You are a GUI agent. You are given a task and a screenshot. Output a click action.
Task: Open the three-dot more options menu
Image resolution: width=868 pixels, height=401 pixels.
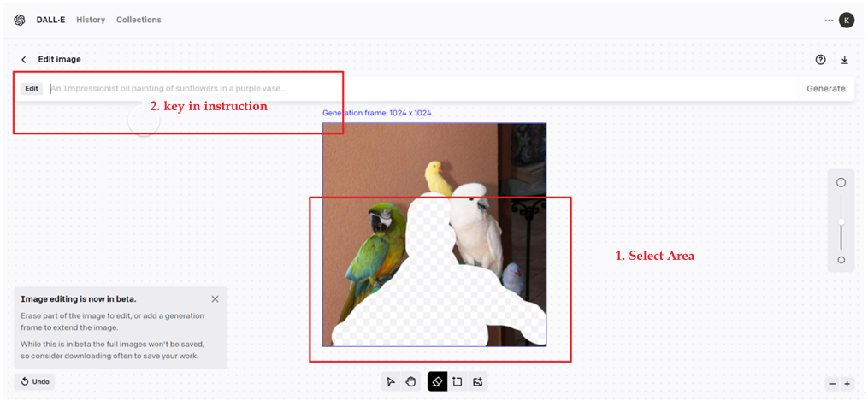click(x=829, y=20)
